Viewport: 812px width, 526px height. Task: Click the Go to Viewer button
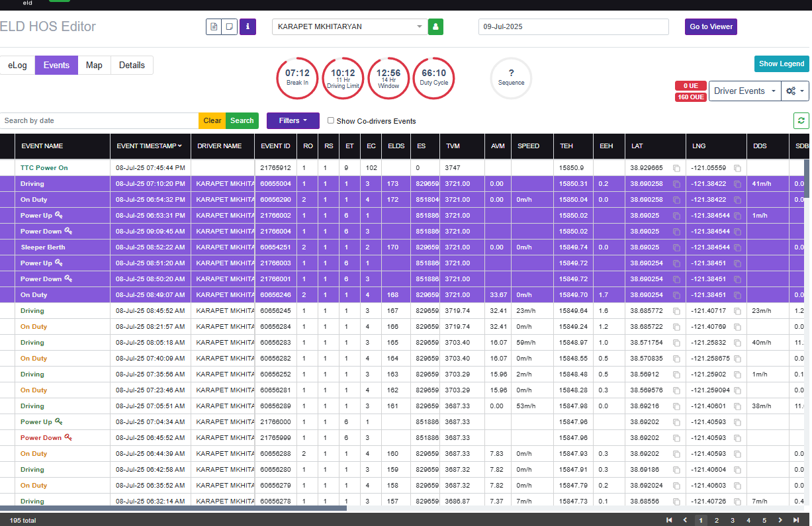[711, 26]
